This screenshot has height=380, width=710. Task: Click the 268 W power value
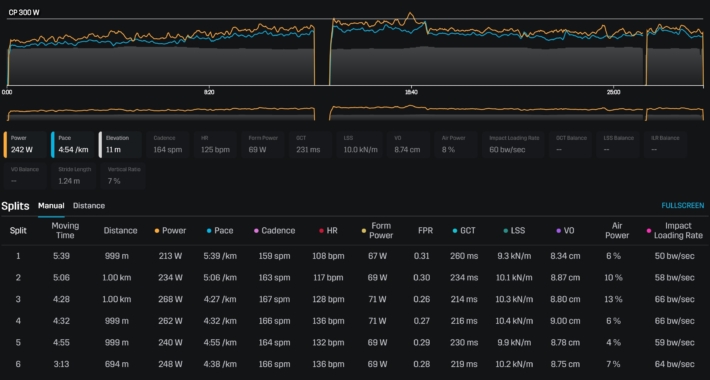coord(170,299)
